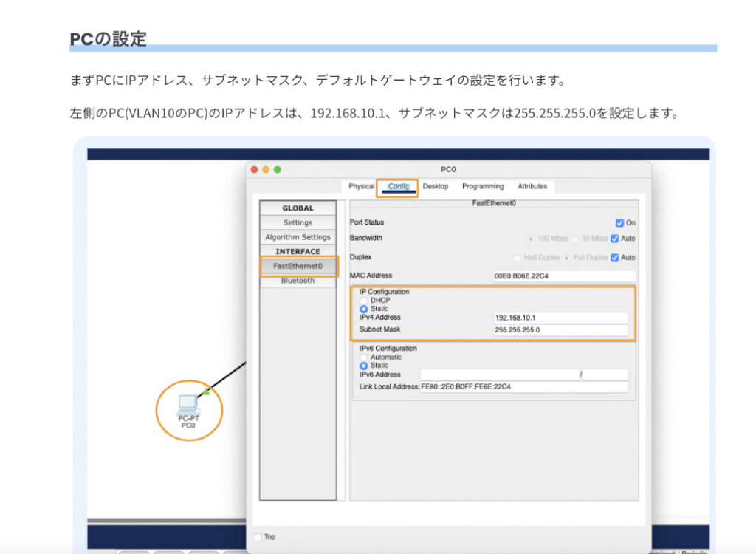Toggle the Bandwidth Auto checkbox
The height and width of the screenshot is (554, 756).
tap(615, 239)
